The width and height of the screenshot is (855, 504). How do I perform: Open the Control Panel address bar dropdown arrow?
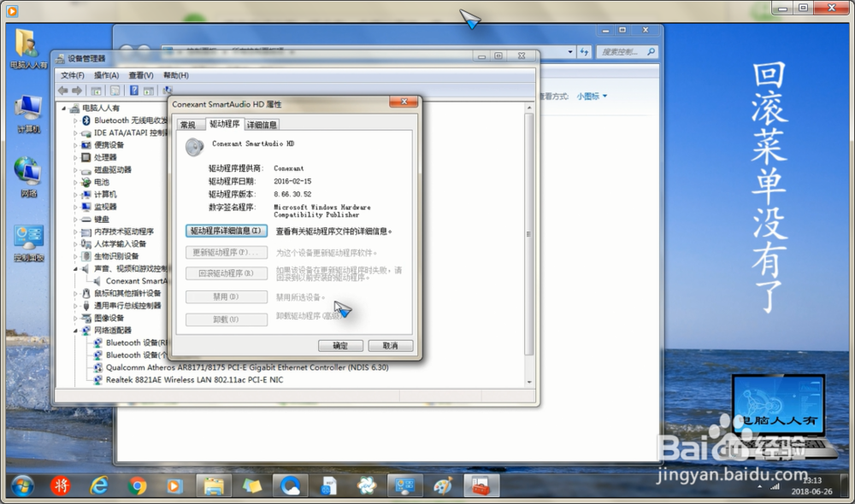[x=570, y=52]
